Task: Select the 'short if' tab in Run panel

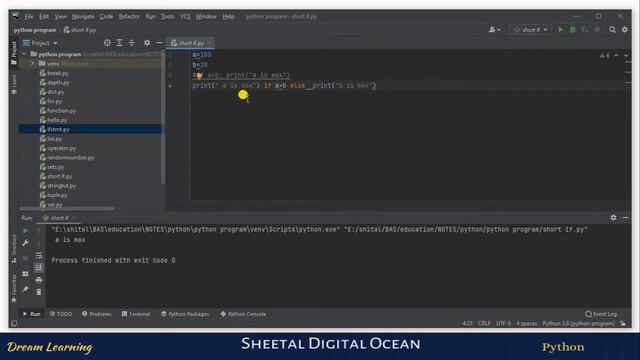Action: click(x=59, y=218)
